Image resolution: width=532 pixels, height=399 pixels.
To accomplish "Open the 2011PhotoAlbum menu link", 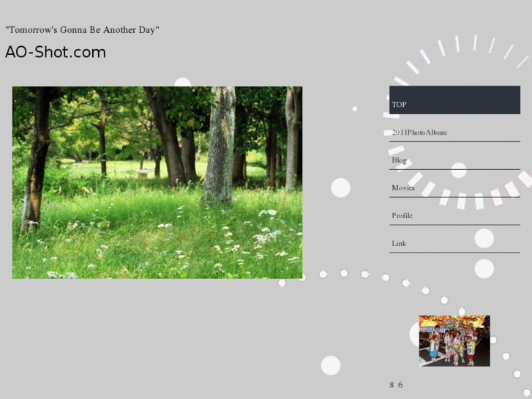I will click(454, 128).
